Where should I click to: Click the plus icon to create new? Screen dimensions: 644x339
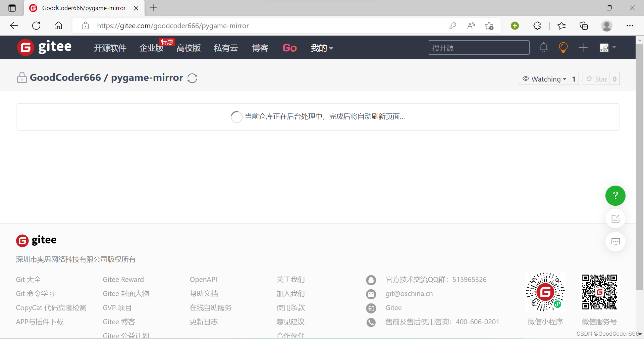coord(583,48)
